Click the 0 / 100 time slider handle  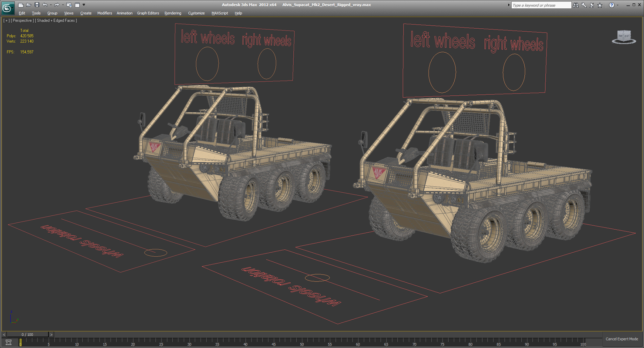(x=27, y=335)
